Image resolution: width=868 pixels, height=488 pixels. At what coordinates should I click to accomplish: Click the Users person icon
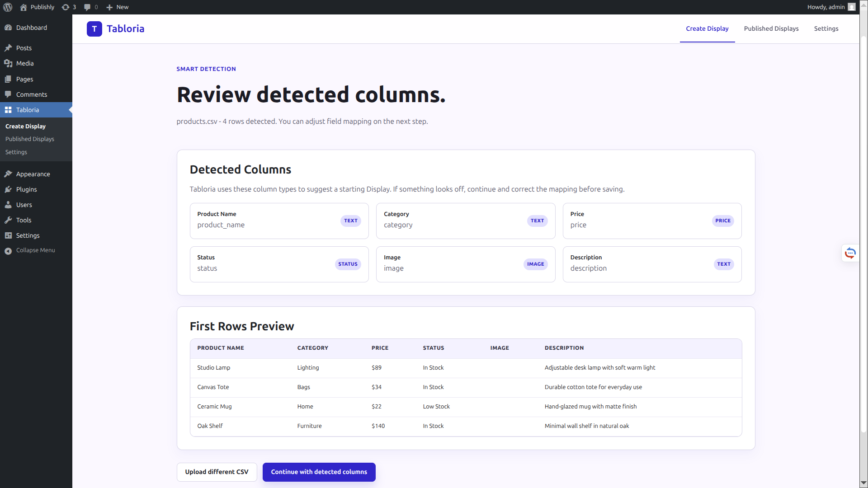pos(8,205)
